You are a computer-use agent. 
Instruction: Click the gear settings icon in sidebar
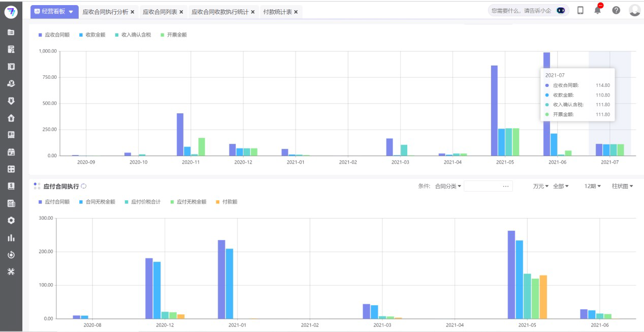pyautogui.click(x=11, y=221)
